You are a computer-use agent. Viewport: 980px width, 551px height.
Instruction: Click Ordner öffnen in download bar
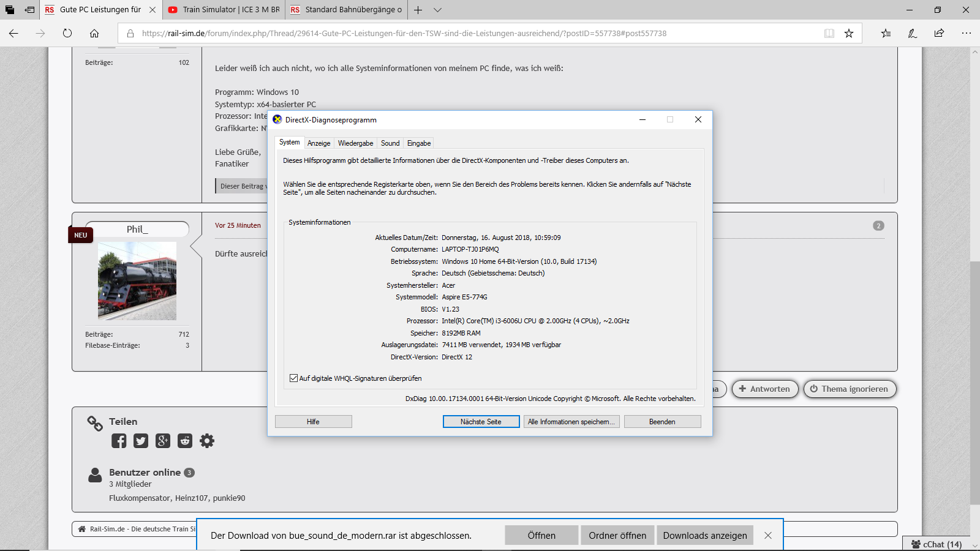[x=617, y=535]
